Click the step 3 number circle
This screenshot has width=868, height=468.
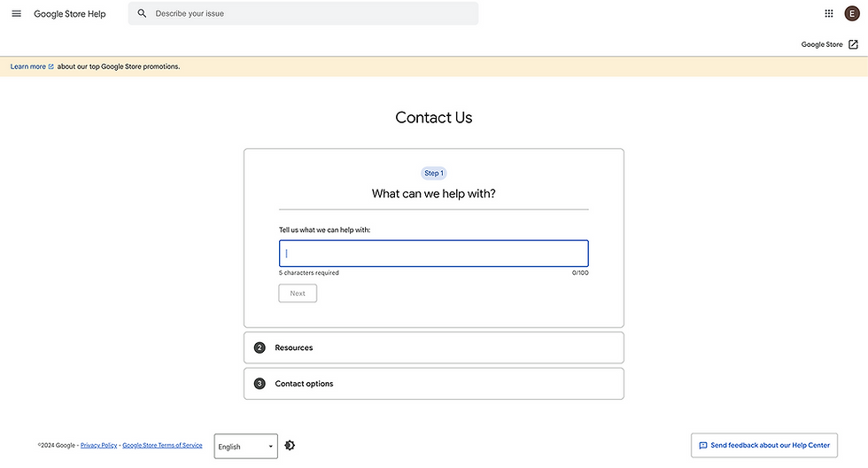[260, 383]
